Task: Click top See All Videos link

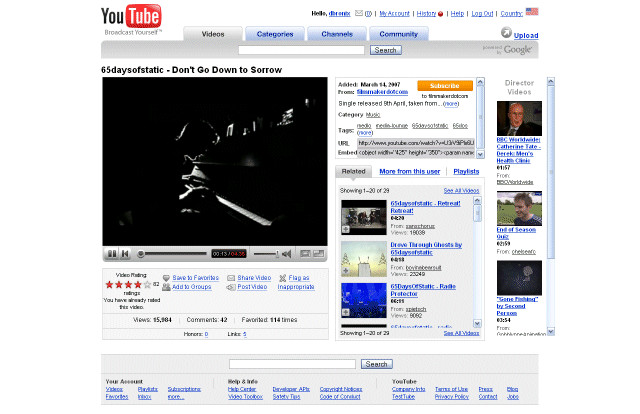Action: 461,191
